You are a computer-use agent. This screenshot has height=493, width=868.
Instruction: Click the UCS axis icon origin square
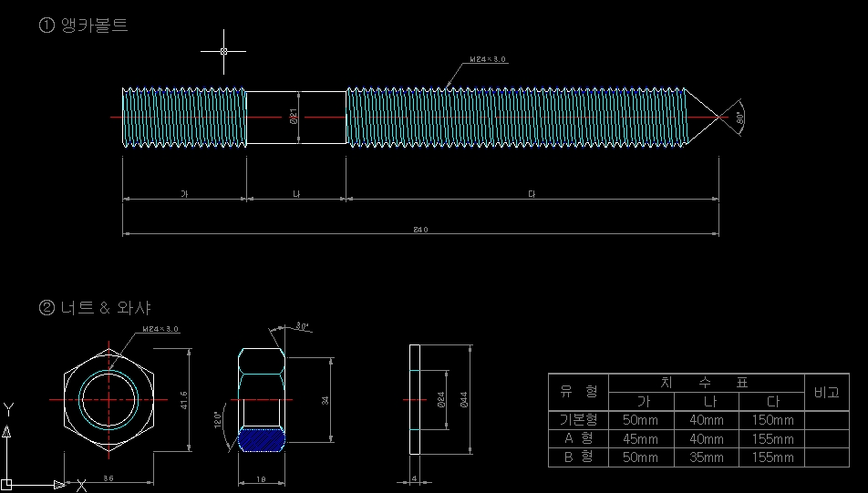[x=7, y=484]
